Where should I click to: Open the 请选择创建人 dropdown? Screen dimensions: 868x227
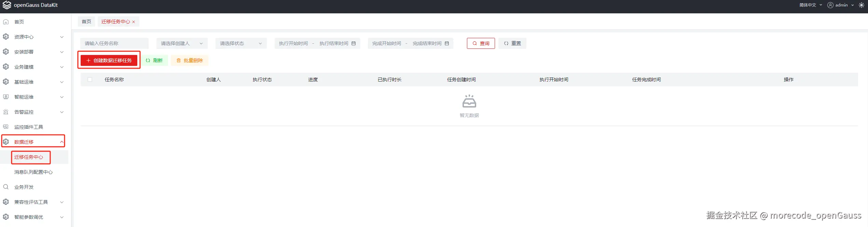[x=182, y=43]
